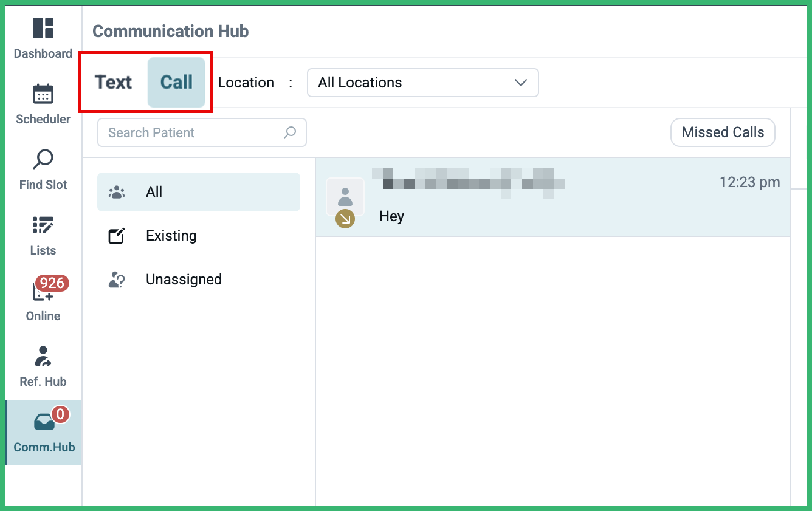The image size is (812, 511).
Task: Select the Unassigned conversation filter
Action: coord(184,279)
